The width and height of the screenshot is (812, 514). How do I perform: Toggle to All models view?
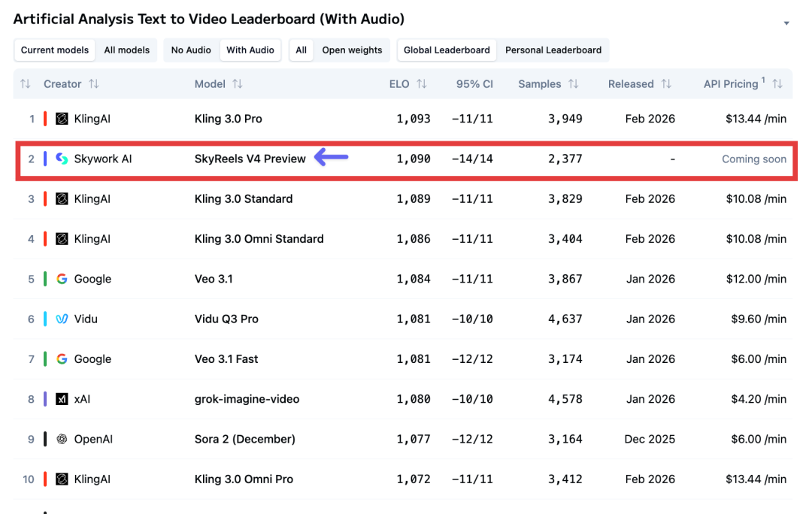pos(126,50)
